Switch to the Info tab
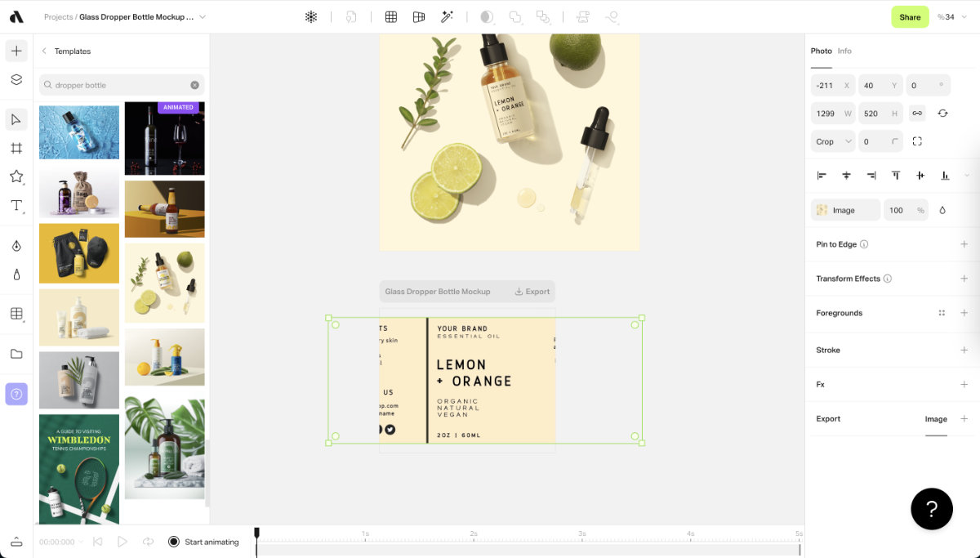The height and width of the screenshot is (558, 980). tap(844, 51)
